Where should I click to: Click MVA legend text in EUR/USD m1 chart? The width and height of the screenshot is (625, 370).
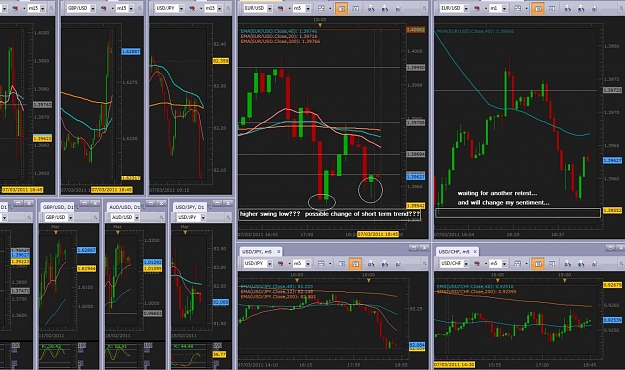476,31
